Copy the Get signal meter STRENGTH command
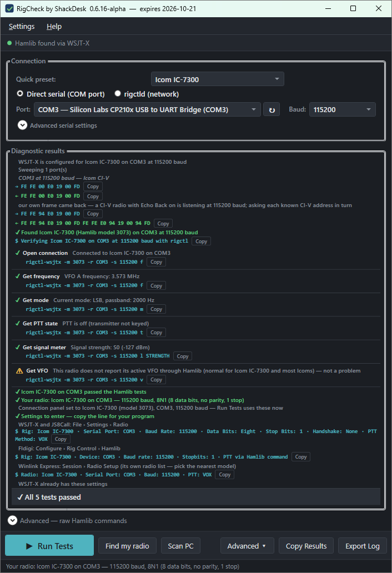 (x=183, y=356)
